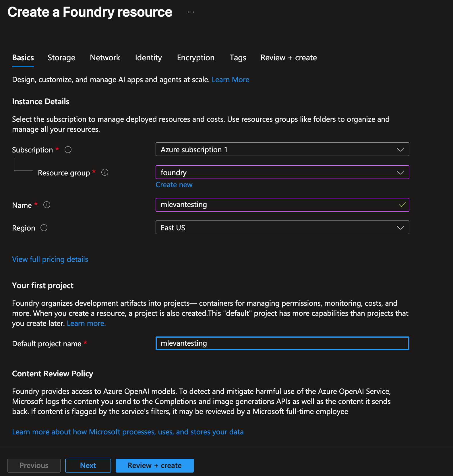The height and width of the screenshot is (476, 453).
Task: Click the Region info icon
Action: (x=44, y=228)
